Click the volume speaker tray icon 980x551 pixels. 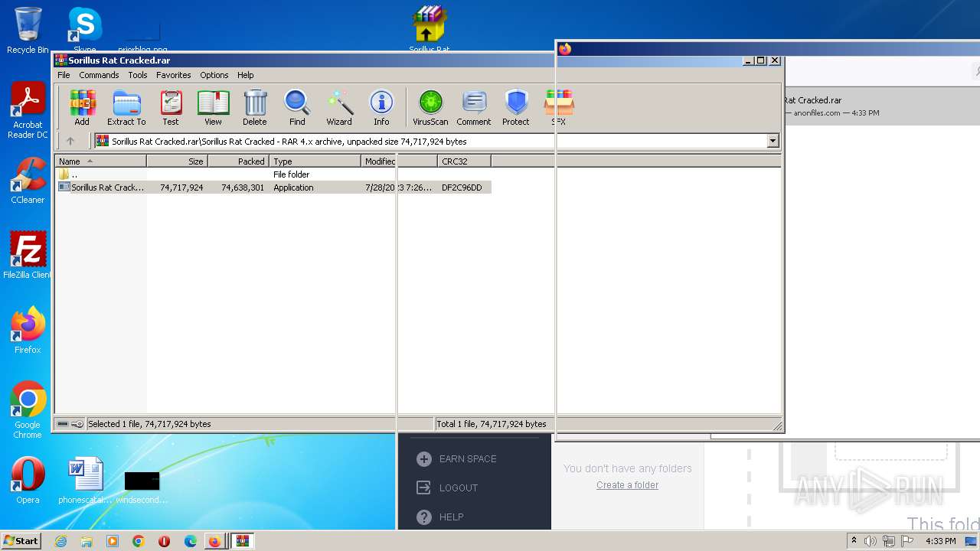coord(871,541)
